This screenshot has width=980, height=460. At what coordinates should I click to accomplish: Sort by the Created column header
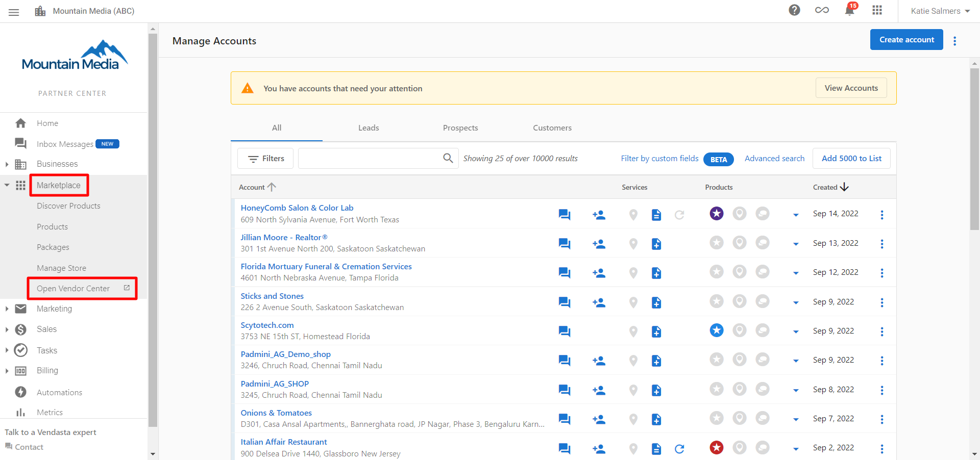coord(830,187)
